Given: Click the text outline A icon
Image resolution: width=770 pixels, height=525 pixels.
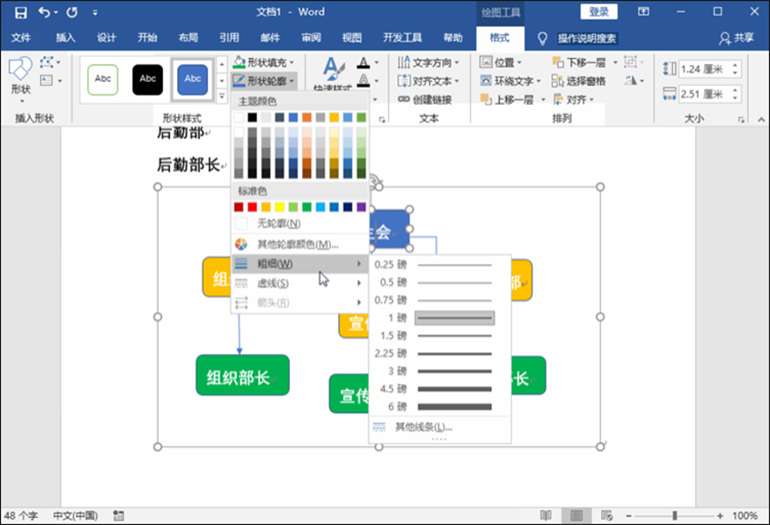Looking at the screenshot, I should (363, 80).
